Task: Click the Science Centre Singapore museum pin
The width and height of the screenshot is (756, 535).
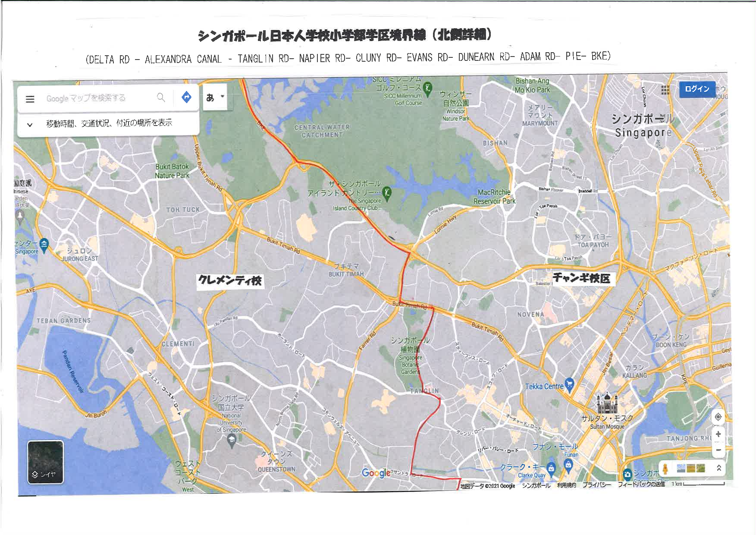Action: tap(44, 245)
